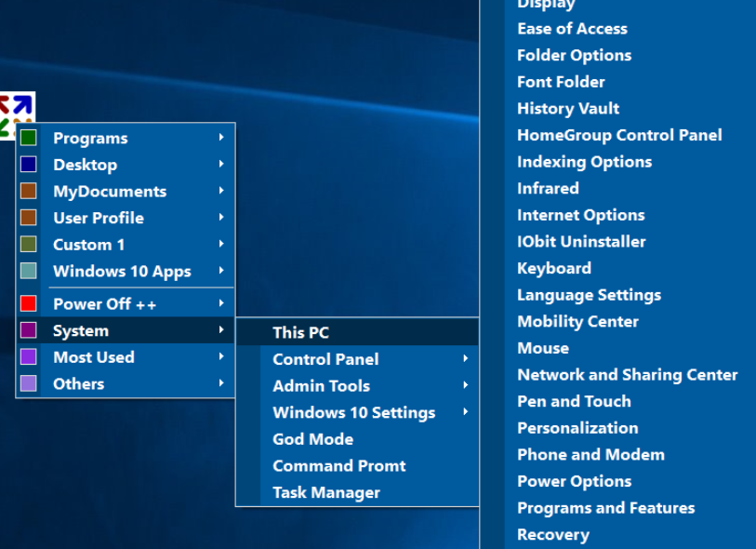The image size is (756, 549).
Task: Expand the Power Off ++ submenu arrow
Action: coord(221,303)
